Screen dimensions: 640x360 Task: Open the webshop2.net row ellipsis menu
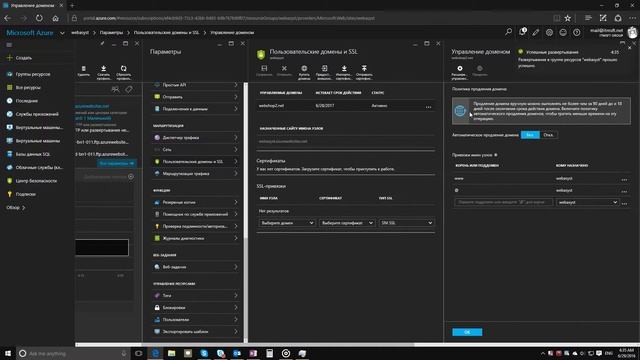(429, 107)
